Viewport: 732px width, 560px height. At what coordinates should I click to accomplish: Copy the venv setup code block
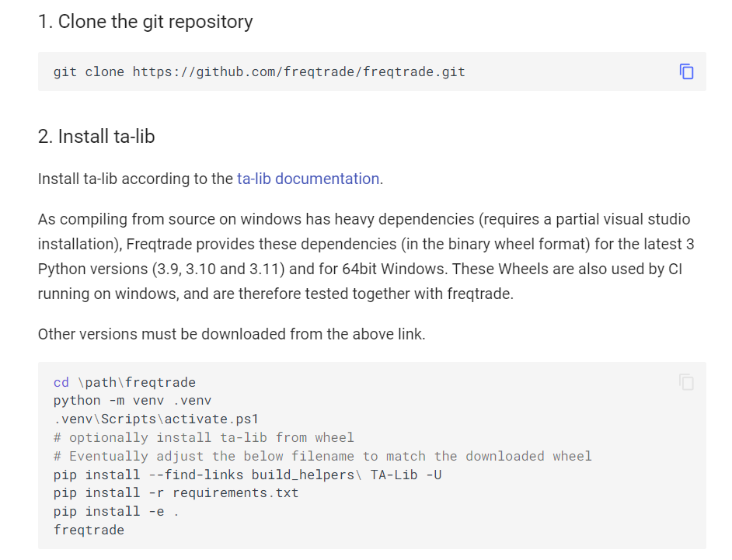(x=686, y=382)
